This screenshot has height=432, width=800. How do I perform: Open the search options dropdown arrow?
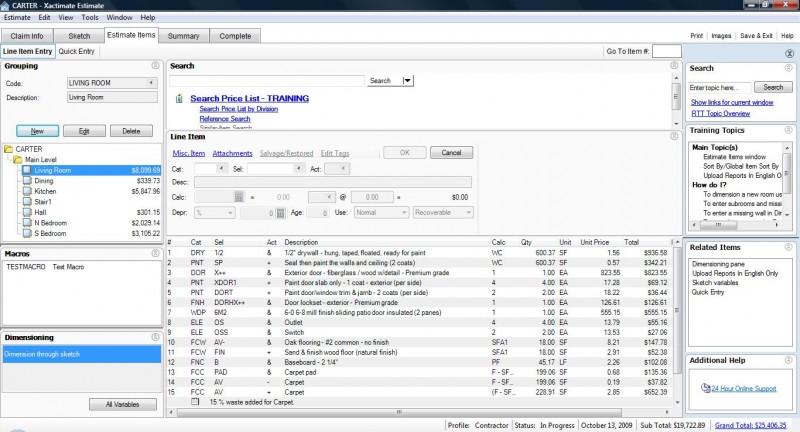[x=407, y=81]
